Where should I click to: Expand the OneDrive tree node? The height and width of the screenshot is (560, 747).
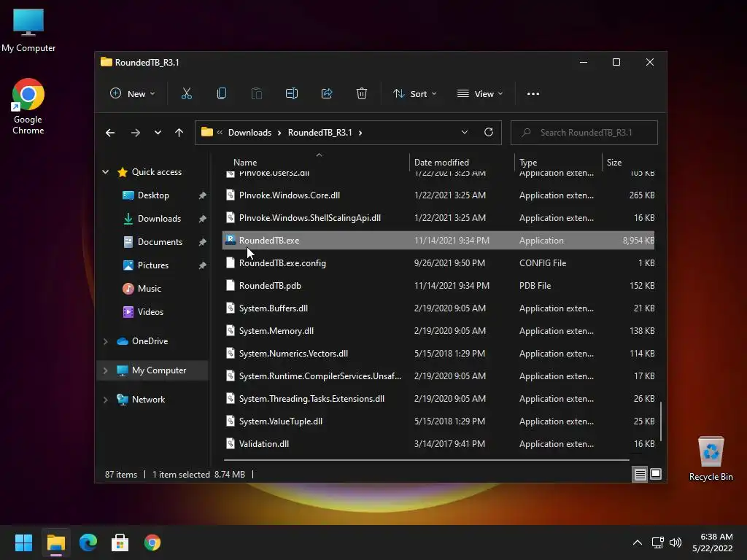click(105, 341)
